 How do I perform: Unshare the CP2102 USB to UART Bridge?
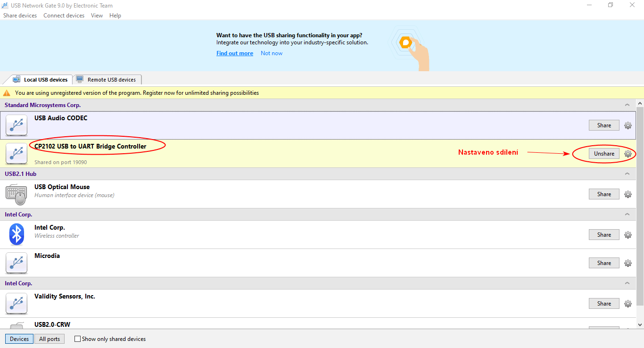[x=604, y=154]
